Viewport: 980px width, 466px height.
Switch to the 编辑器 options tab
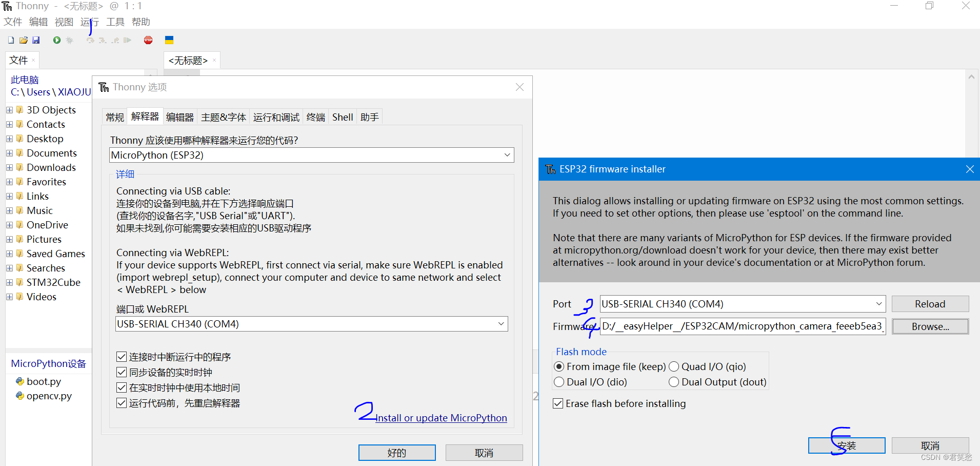pos(180,117)
